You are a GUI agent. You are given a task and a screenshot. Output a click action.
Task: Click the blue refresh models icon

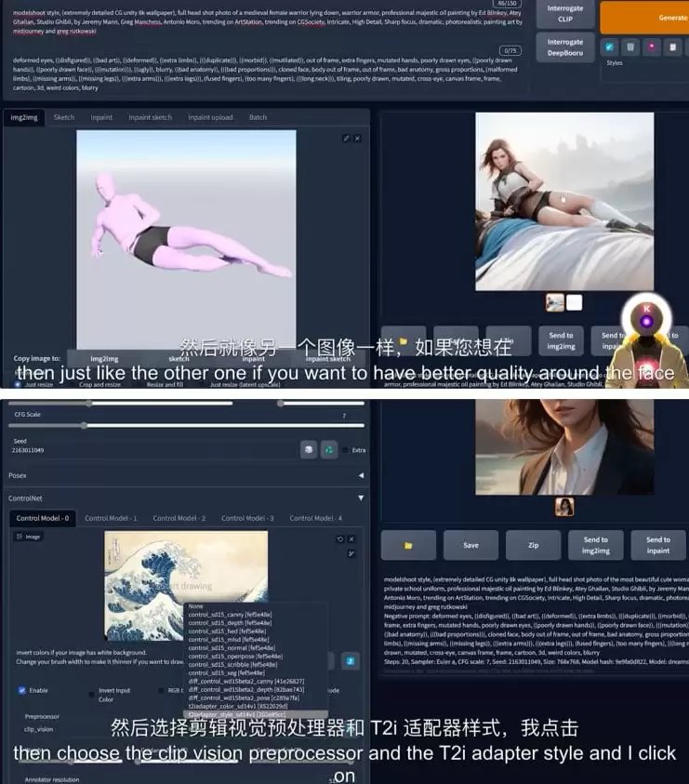(351, 661)
